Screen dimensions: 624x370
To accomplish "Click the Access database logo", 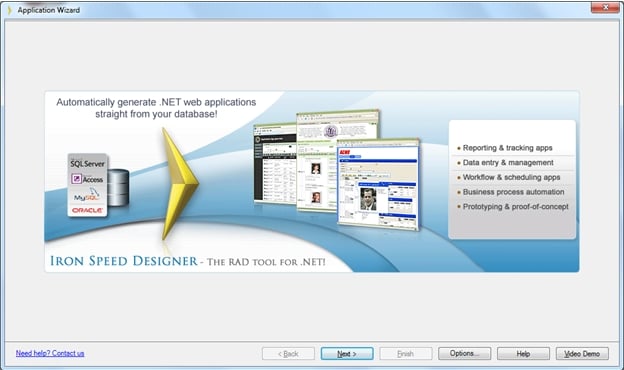I will coord(87,179).
